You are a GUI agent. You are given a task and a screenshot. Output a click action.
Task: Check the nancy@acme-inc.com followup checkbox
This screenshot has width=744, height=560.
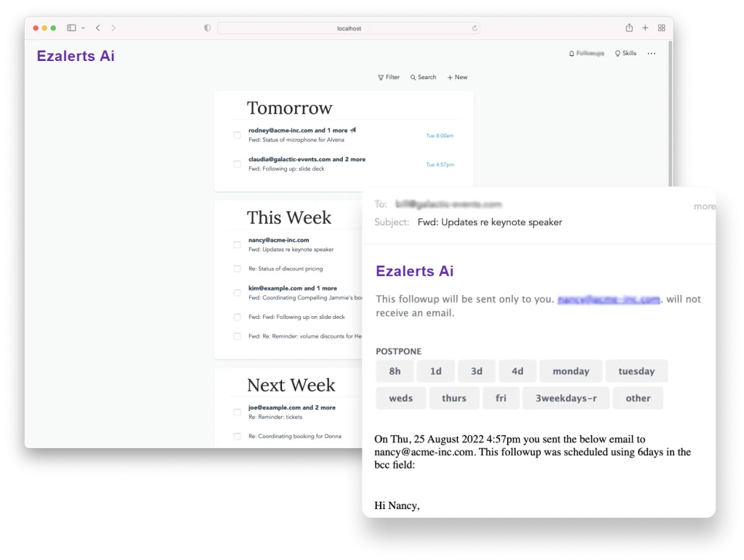(x=238, y=245)
